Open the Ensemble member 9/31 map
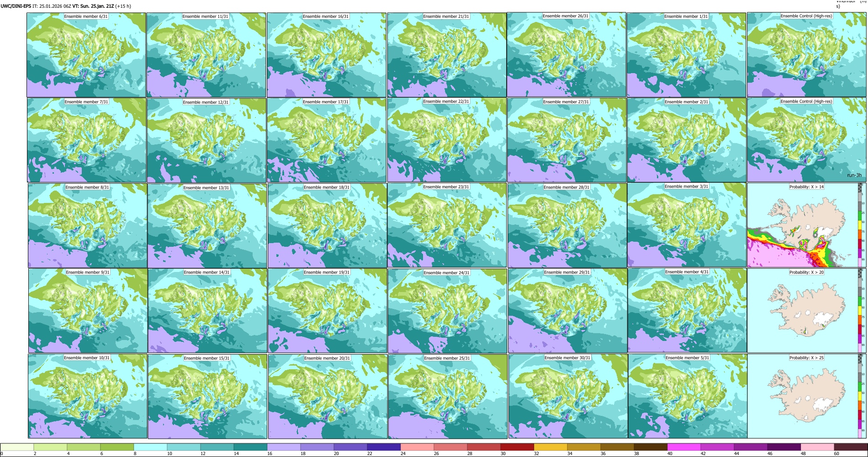 [88, 310]
